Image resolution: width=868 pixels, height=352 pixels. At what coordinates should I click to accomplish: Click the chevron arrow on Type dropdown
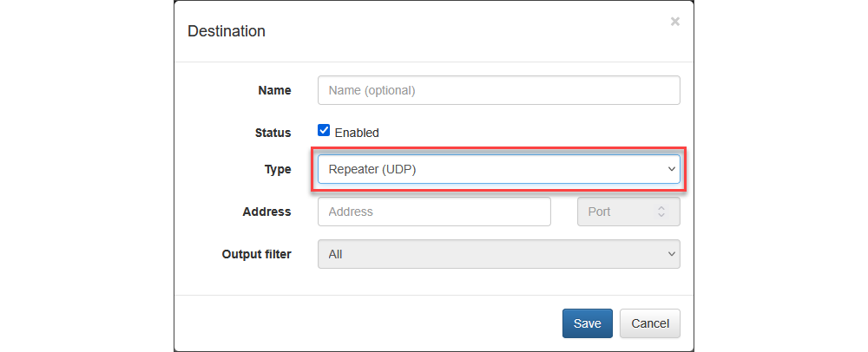point(671,169)
